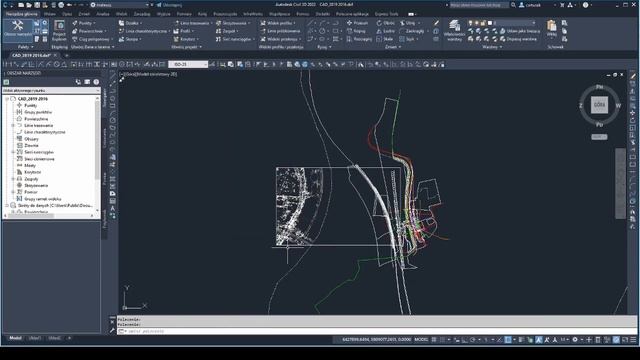Switch to the Model layout tab

coord(16,338)
